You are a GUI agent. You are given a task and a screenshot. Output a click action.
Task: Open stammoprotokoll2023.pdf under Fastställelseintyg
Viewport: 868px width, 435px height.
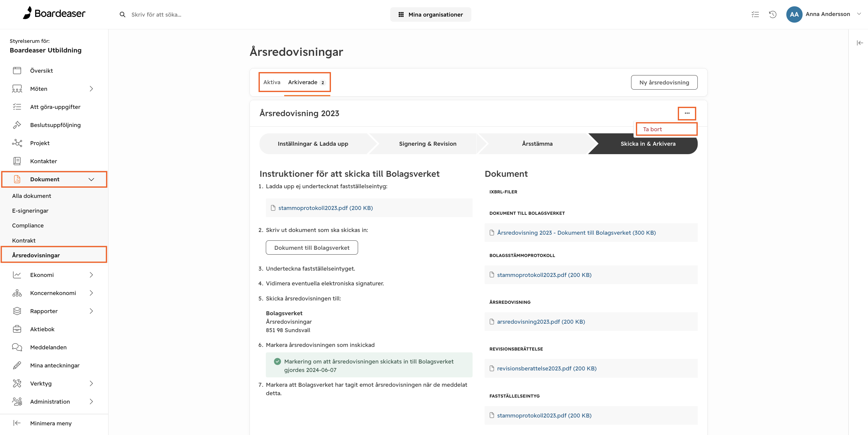(544, 415)
